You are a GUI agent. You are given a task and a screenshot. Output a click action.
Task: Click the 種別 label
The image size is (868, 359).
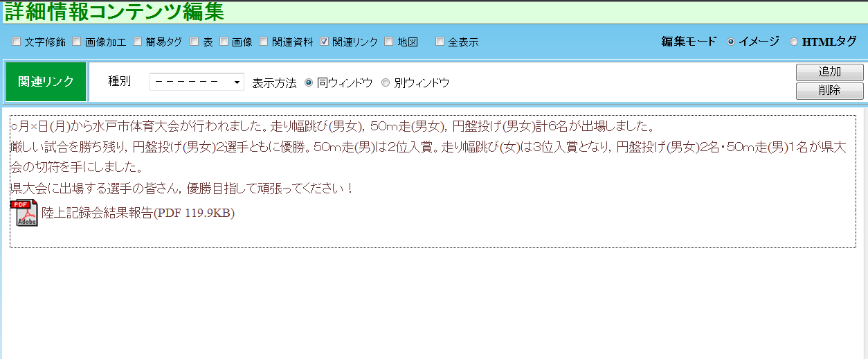119,81
